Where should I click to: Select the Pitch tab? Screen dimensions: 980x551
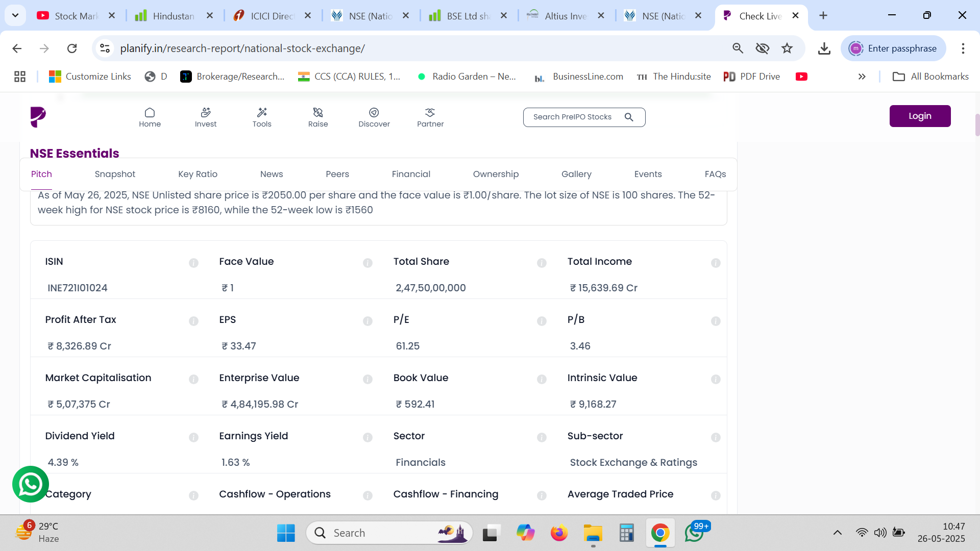(x=41, y=174)
